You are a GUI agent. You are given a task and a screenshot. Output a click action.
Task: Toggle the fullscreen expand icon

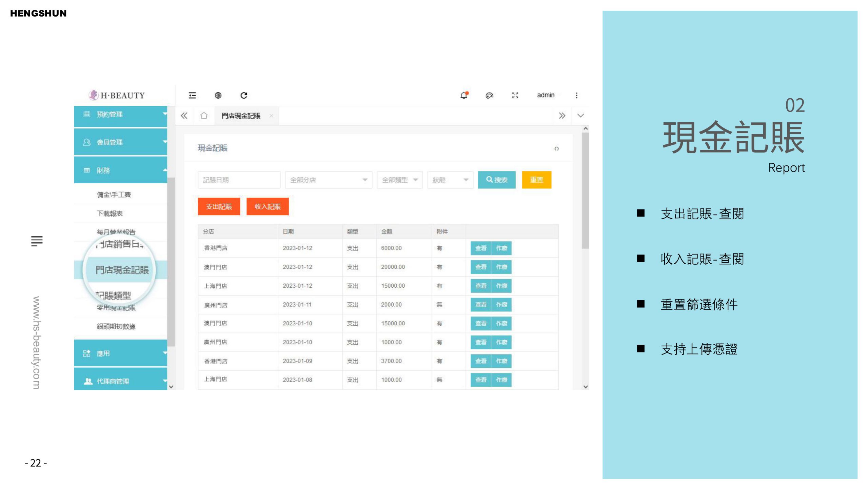(515, 95)
